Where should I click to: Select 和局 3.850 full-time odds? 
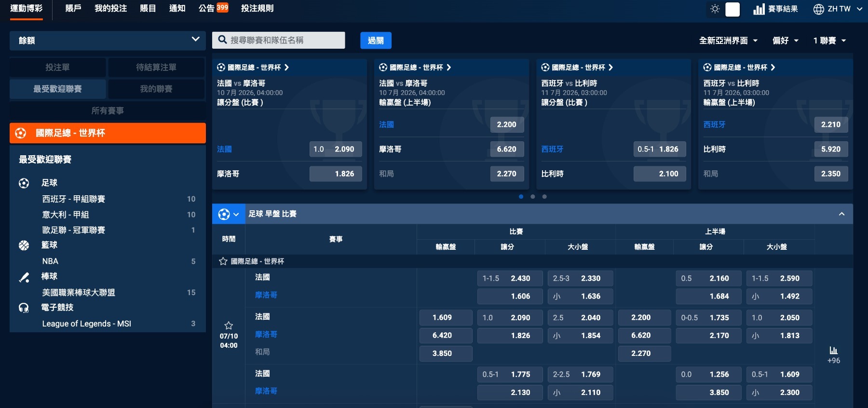point(446,354)
